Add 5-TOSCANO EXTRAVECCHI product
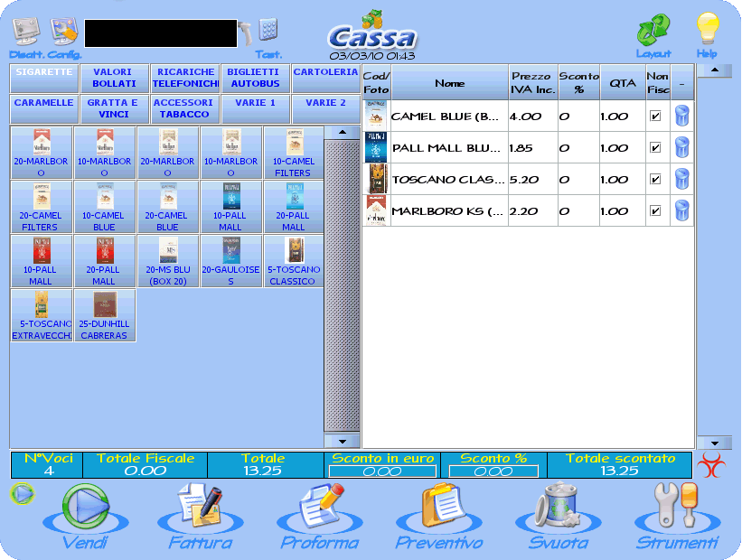 pyautogui.click(x=42, y=316)
